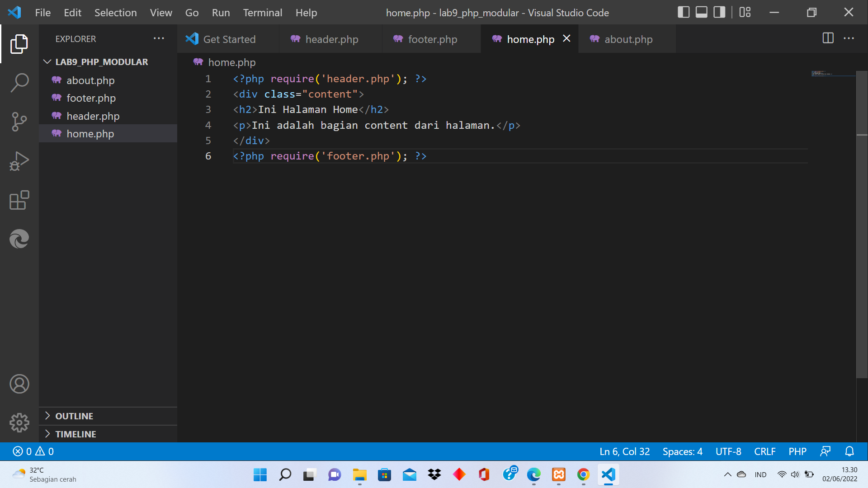Open the Terminal menu
The image size is (868, 488).
pos(262,13)
